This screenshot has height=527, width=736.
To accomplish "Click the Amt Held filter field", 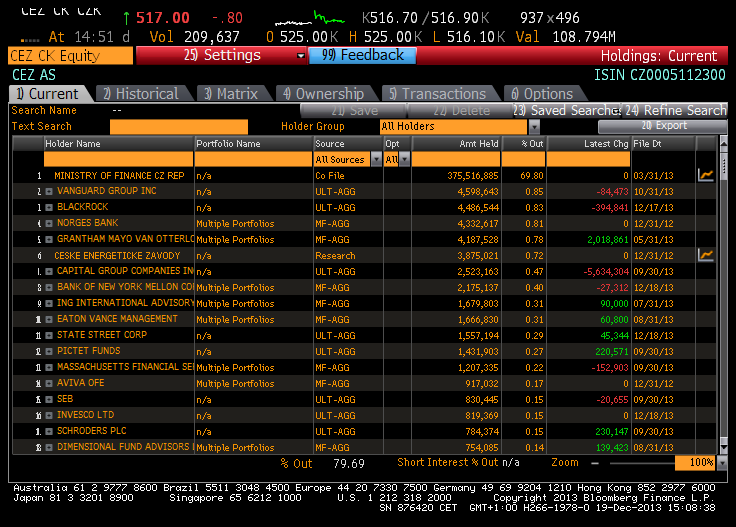I will click(x=456, y=160).
